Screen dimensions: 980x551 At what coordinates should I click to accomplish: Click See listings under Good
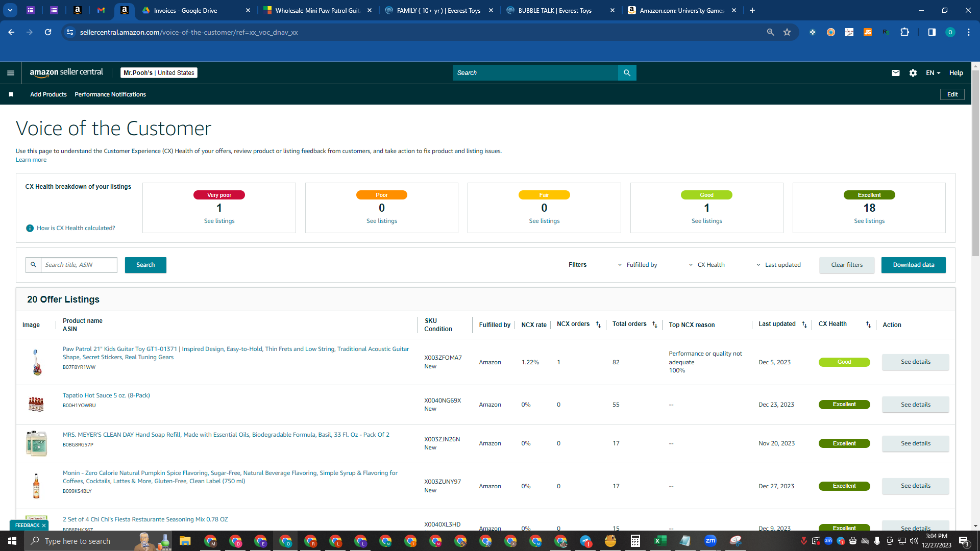click(706, 221)
